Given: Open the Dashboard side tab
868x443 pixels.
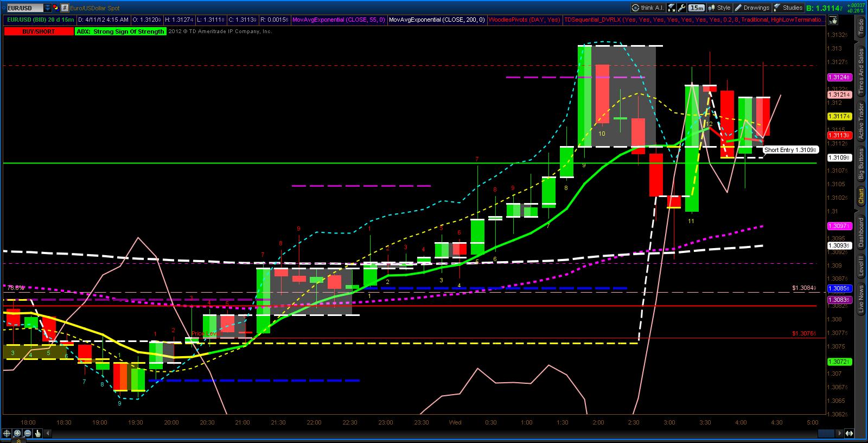Looking at the screenshot, I should pos(860,232).
